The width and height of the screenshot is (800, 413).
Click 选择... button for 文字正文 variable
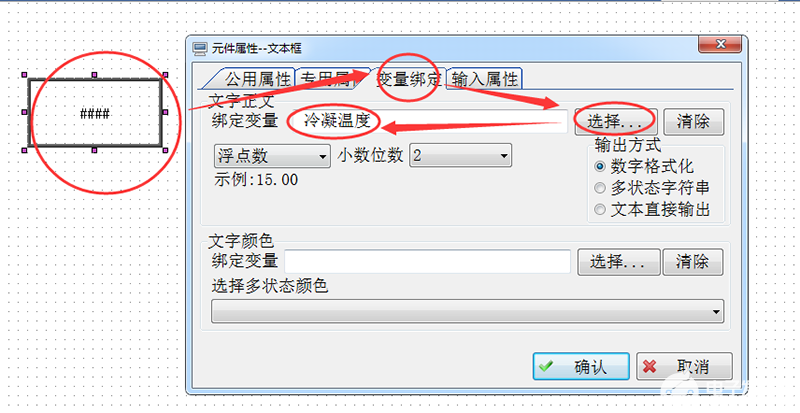(616, 122)
